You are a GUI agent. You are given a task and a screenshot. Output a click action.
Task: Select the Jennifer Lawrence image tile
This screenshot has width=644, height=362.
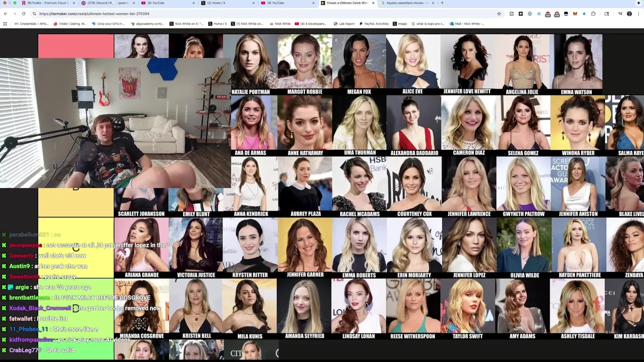click(x=468, y=187)
